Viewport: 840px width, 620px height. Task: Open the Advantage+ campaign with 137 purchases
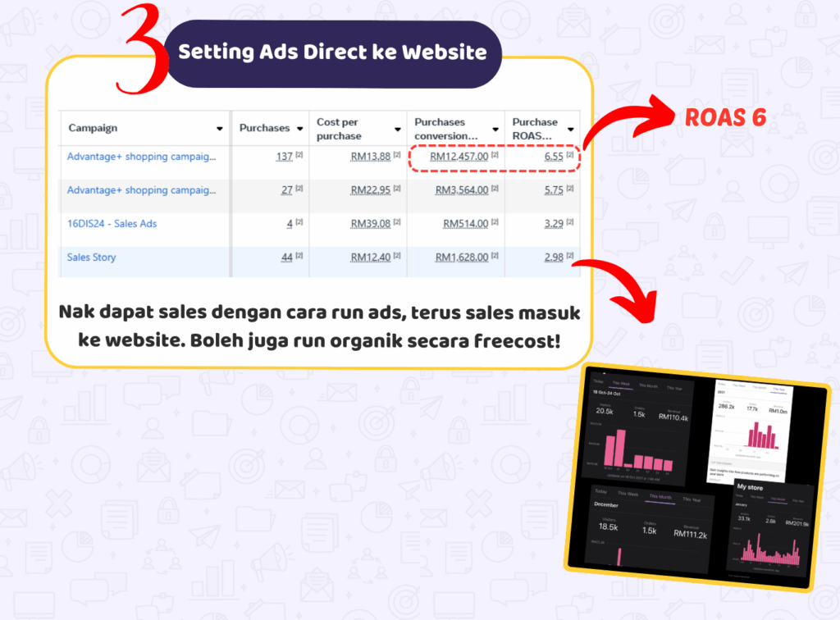pyautogui.click(x=141, y=157)
